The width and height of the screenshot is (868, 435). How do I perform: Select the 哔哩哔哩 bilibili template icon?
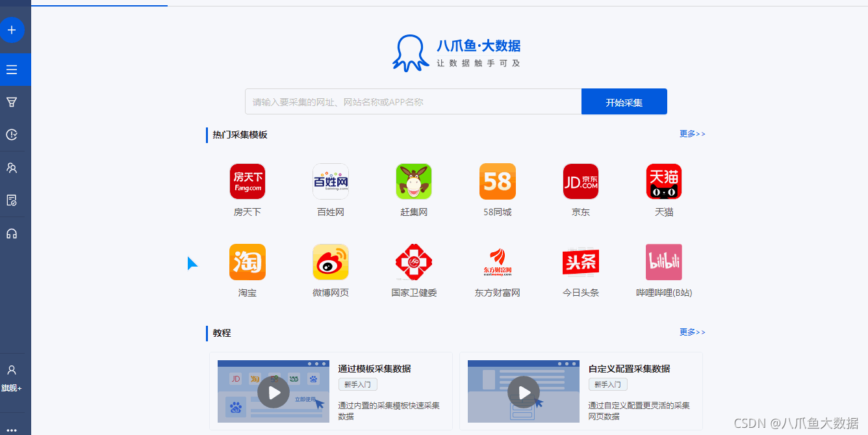pos(664,262)
